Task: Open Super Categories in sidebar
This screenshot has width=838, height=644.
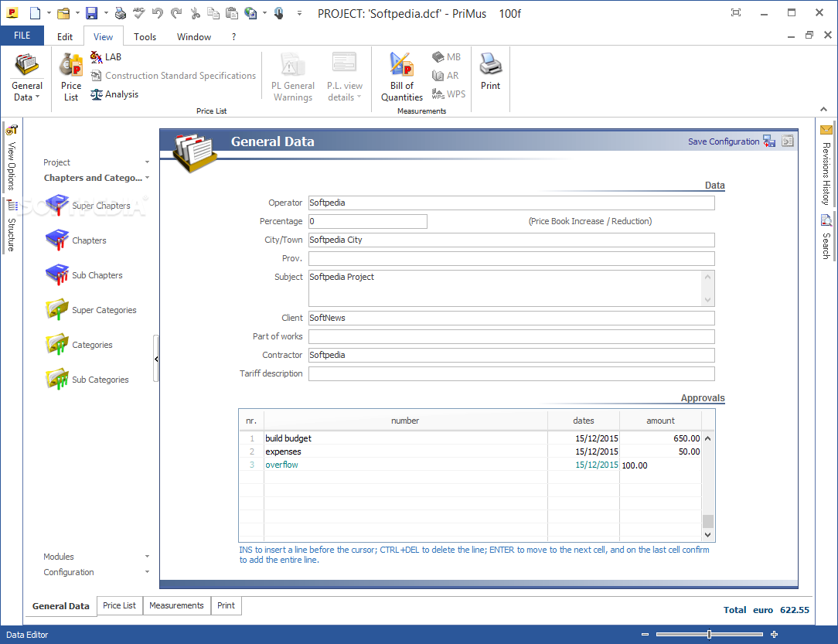Action: pyautogui.click(x=91, y=310)
